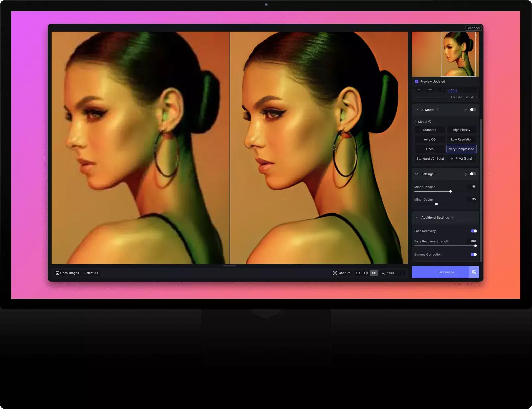Switch to single image view layout
532x409 pixels.
click(x=358, y=273)
